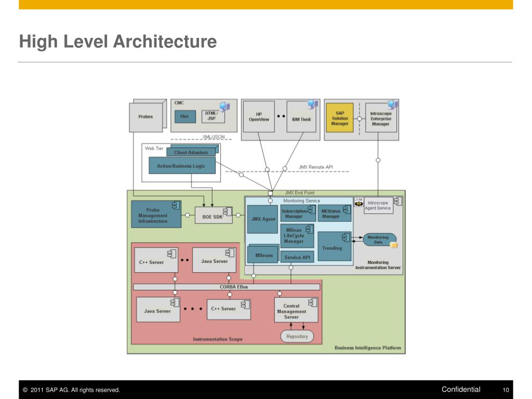Click the Monitoring Instrumentation Server label
532x399 pixels.
(378, 265)
